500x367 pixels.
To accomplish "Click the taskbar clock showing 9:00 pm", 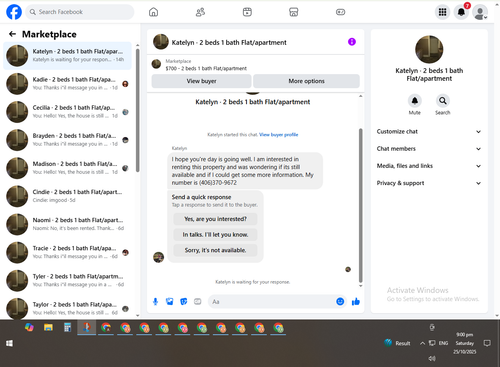I will click(x=464, y=343).
